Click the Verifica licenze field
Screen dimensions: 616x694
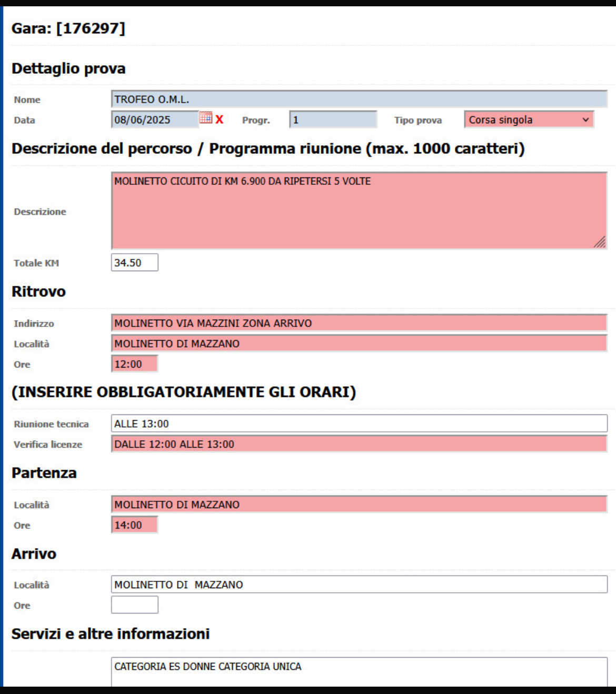(x=359, y=444)
